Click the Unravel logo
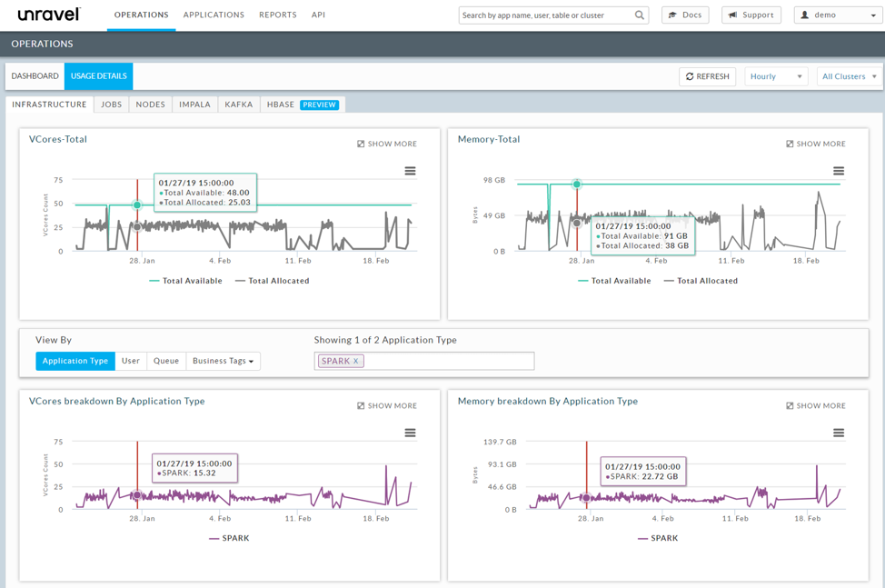This screenshot has height=588, width=885. point(50,15)
